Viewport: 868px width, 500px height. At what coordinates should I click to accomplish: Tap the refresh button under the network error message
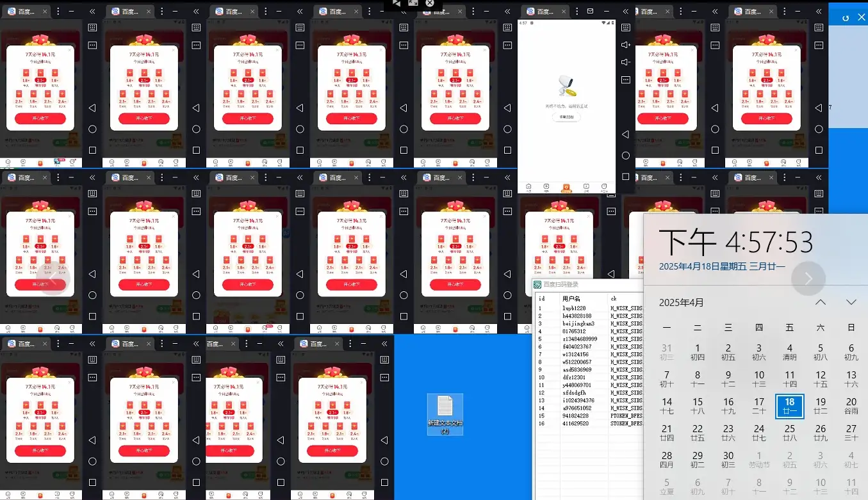566,117
